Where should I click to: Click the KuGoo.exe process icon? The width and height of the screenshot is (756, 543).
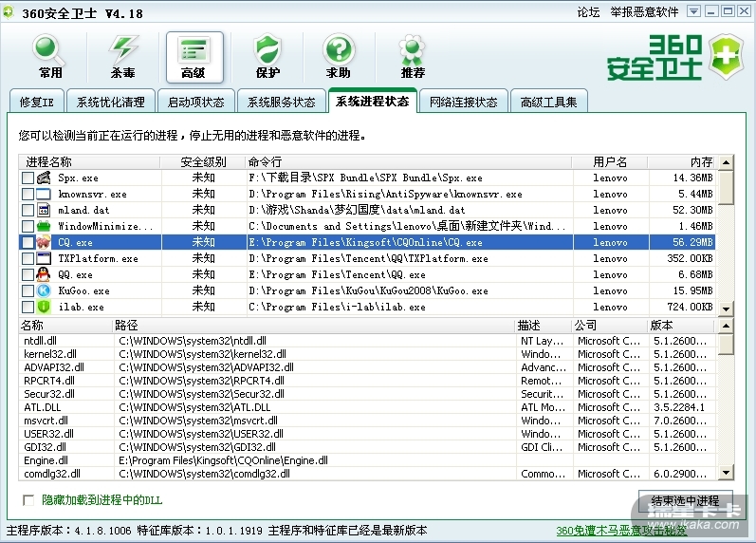pyautogui.click(x=44, y=290)
